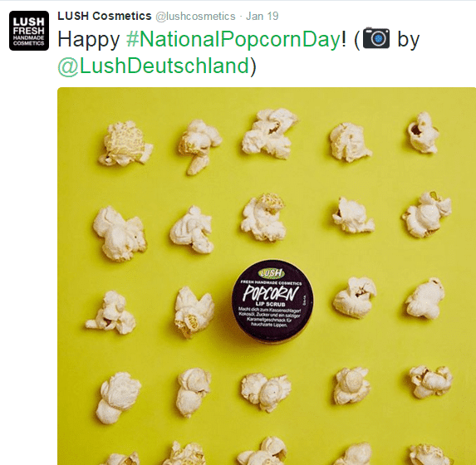Click the word Happy in tweet text
The height and width of the screenshot is (465, 476).
click(x=89, y=40)
